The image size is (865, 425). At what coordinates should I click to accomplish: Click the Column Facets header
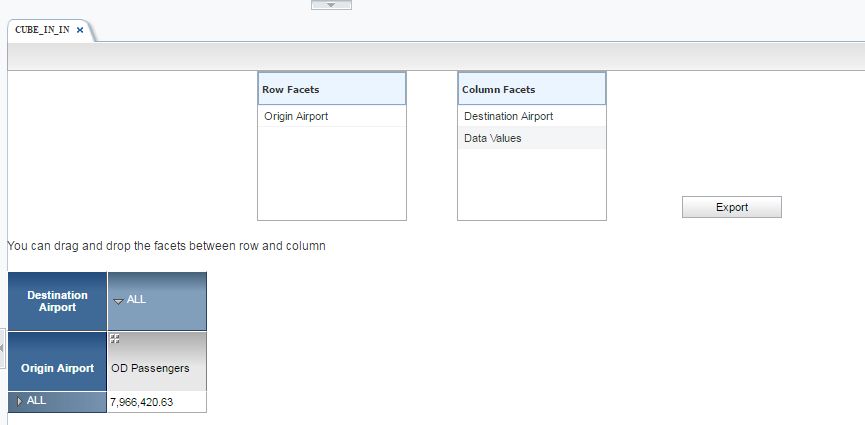click(531, 89)
